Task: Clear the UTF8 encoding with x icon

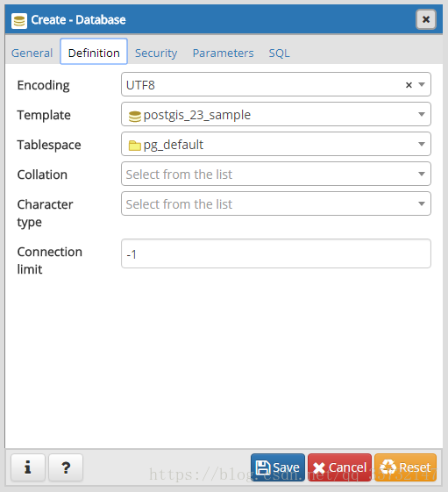Action: [x=409, y=85]
